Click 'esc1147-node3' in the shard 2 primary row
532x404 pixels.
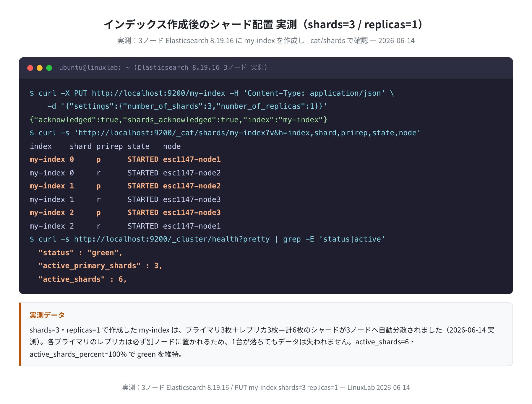point(192,213)
